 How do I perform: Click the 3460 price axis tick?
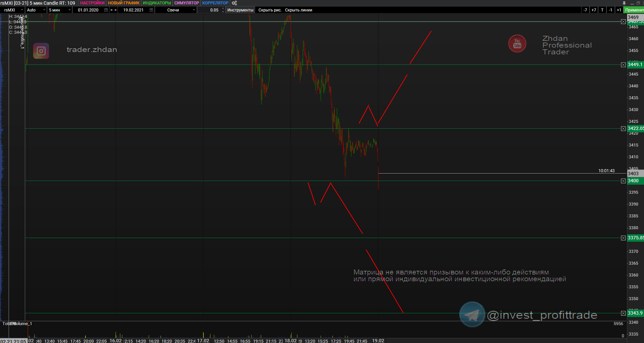tap(634, 39)
